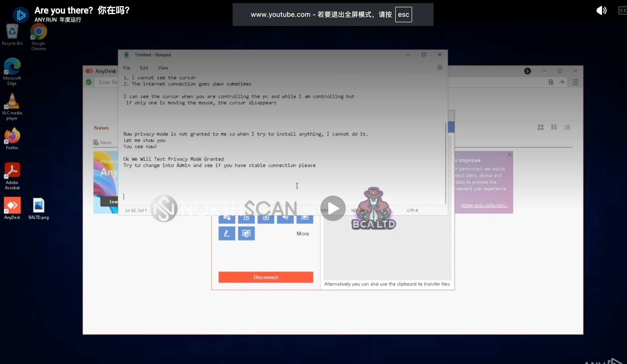Toggle sound transmission permission tile

[x=285, y=219]
